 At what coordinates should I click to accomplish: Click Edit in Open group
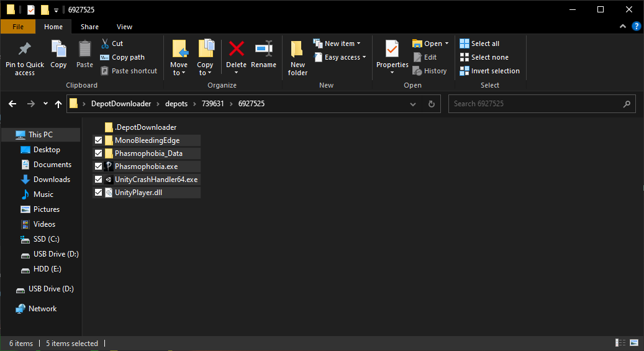pos(425,57)
